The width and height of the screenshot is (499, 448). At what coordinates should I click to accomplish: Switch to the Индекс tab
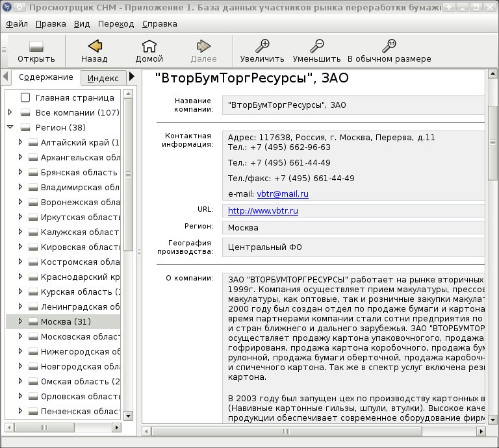103,78
